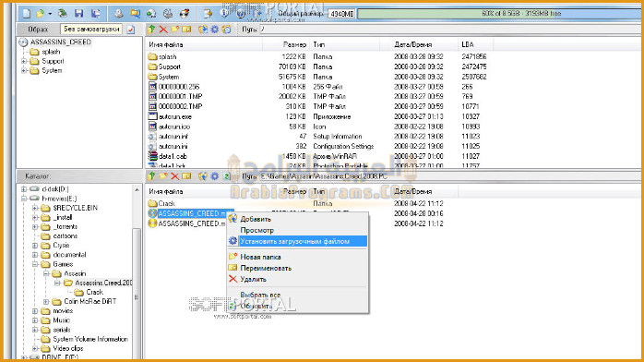Expand Colin McRae DiRT folder node
644x362 pixels.
click(46, 302)
